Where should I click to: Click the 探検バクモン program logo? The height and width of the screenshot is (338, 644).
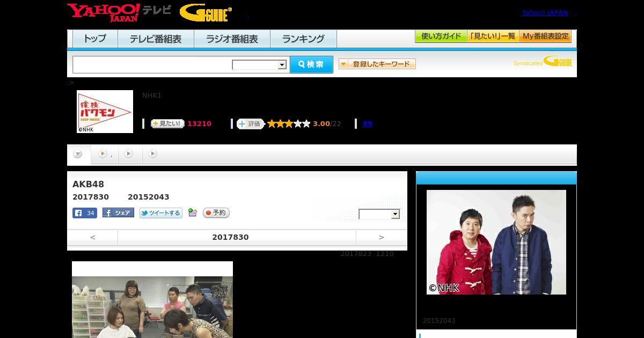click(x=105, y=112)
